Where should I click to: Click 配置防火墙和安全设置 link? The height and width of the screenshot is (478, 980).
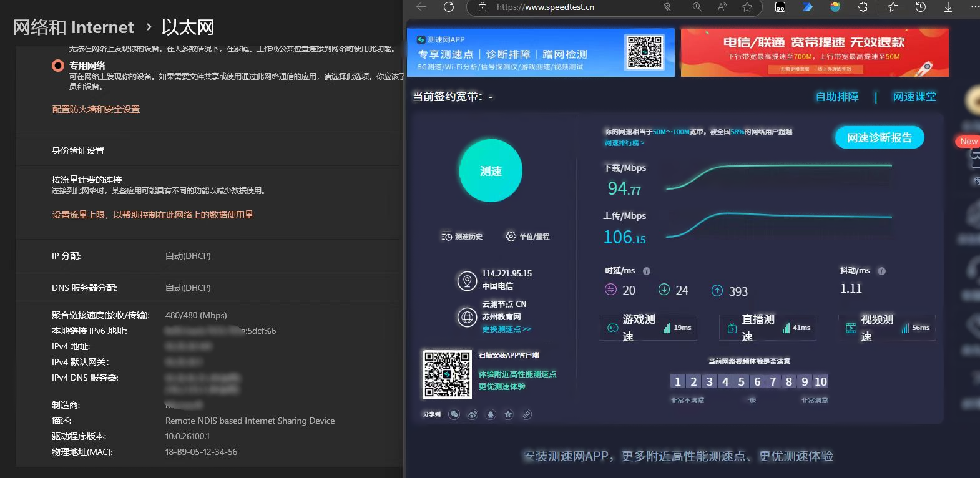coord(96,109)
